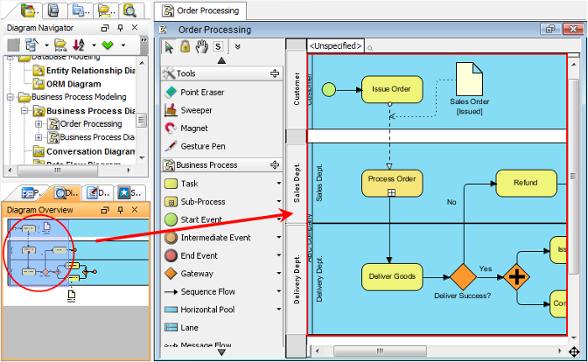
Task: Click the open folder icon in Diagram Navigator
Action: (60, 45)
